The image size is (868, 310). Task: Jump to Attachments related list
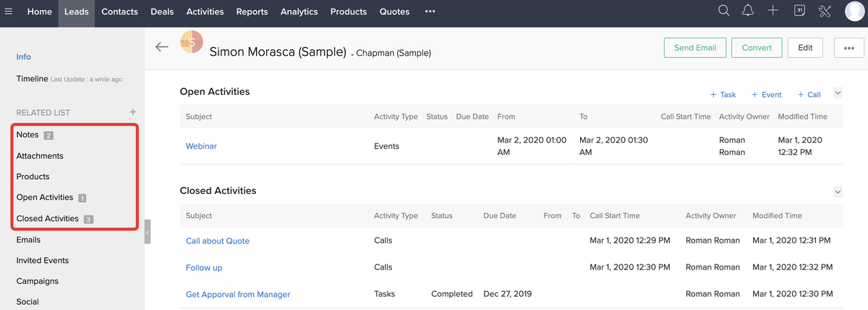click(x=40, y=156)
